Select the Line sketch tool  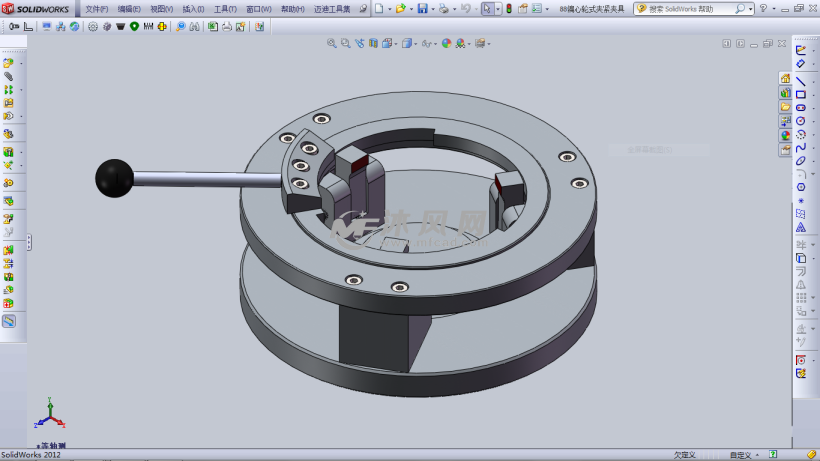(x=801, y=81)
